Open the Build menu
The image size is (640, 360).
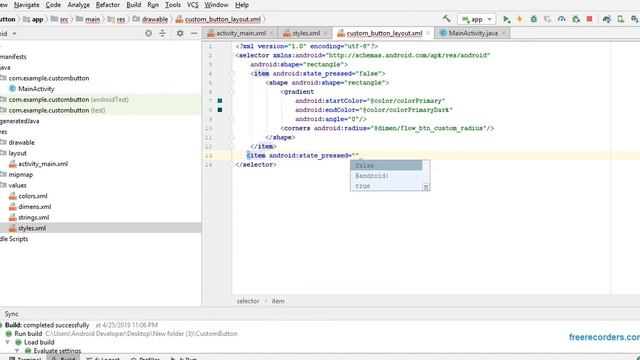[133, 5]
